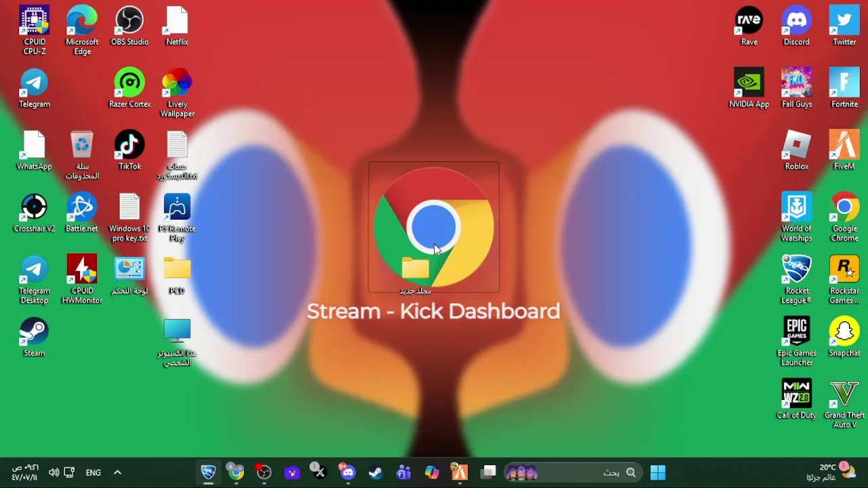Select the Snapchat desktop icon

(x=844, y=337)
